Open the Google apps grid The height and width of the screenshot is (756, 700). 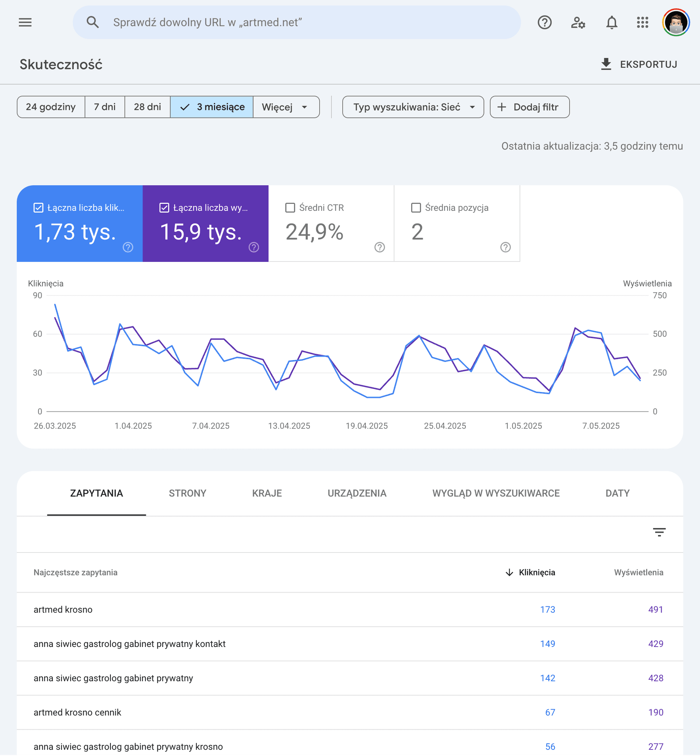click(x=642, y=22)
